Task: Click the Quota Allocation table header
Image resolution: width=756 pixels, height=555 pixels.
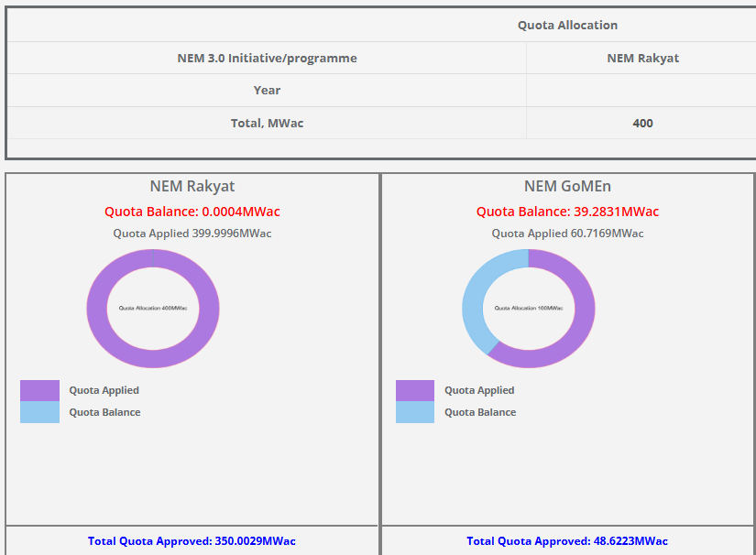Action: tap(567, 25)
